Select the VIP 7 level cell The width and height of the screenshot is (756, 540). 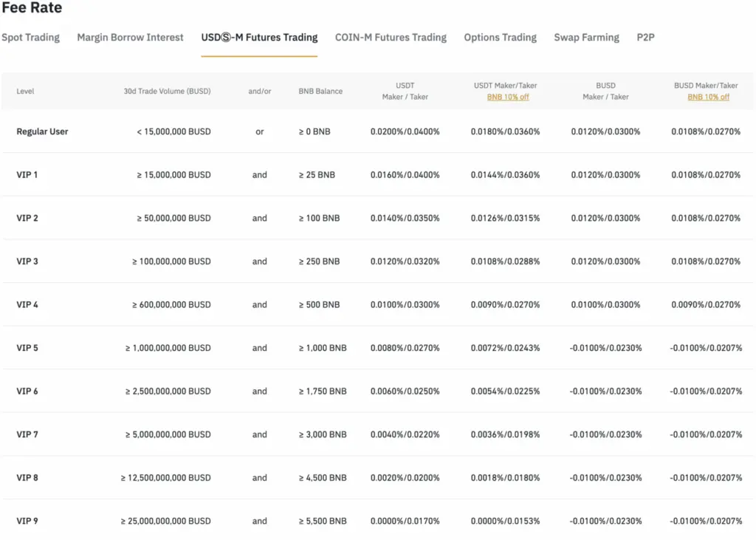[x=27, y=434]
